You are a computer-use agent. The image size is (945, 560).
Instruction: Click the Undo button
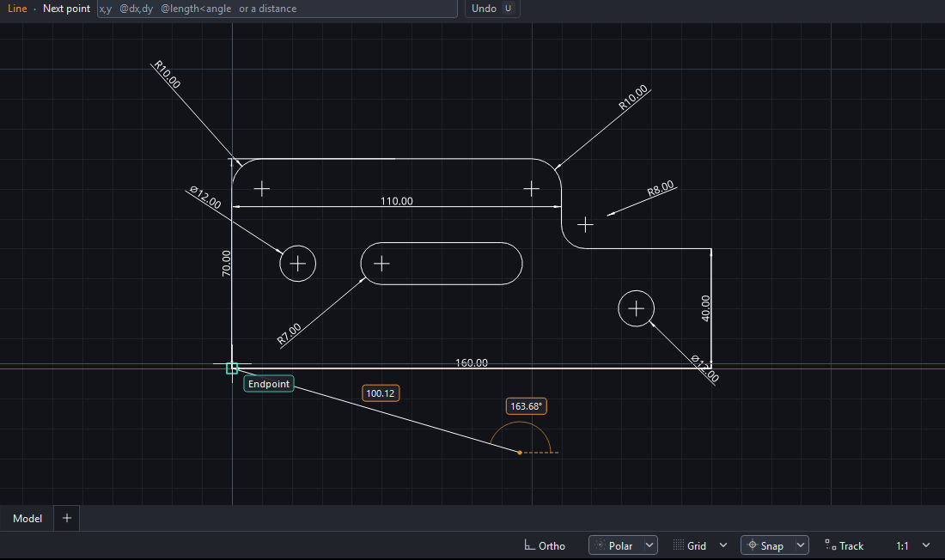coord(491,9)
